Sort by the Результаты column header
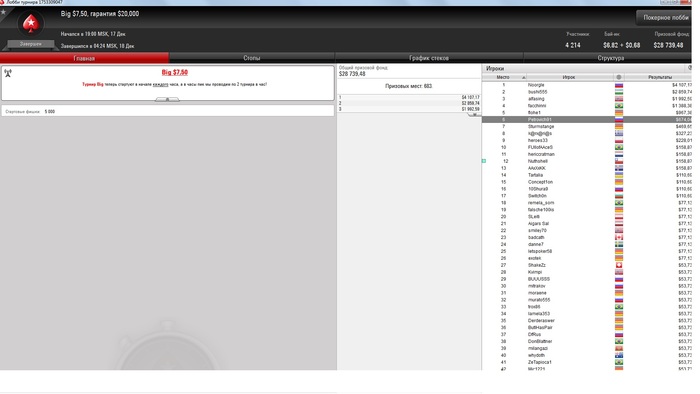Viewport: 700px width, 394px height. [x=659, y=77]
